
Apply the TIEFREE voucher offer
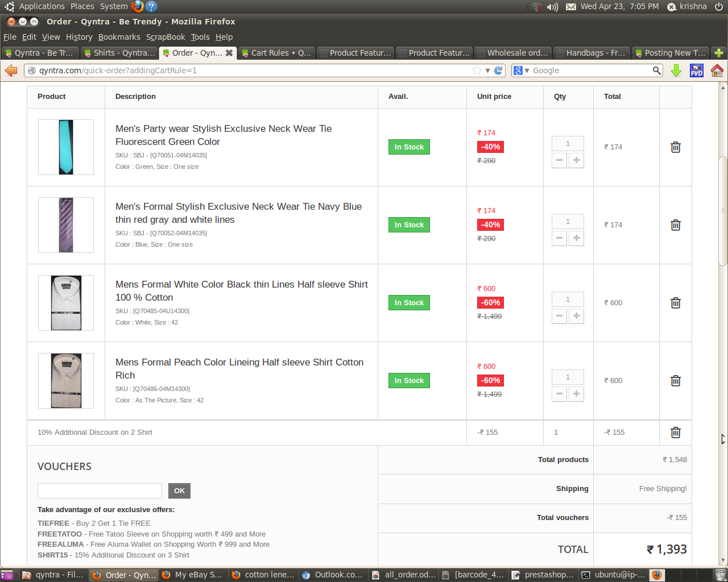[x=53, y=523]
